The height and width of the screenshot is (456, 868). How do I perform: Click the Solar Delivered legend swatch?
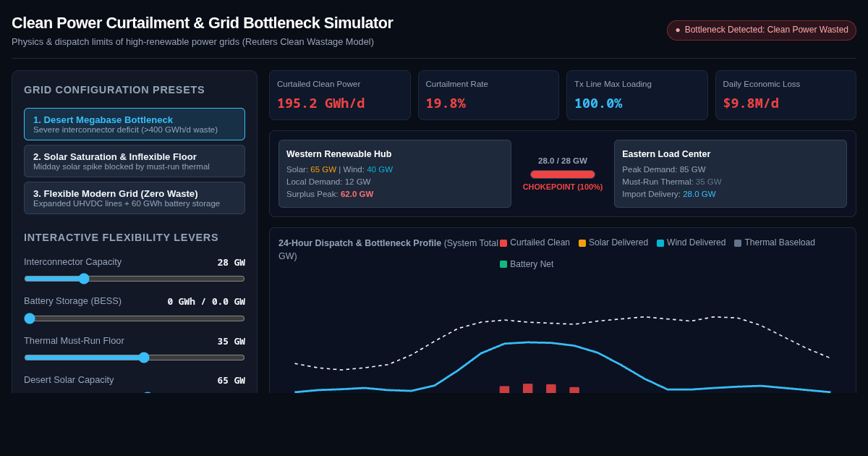[x=582, y=243]
